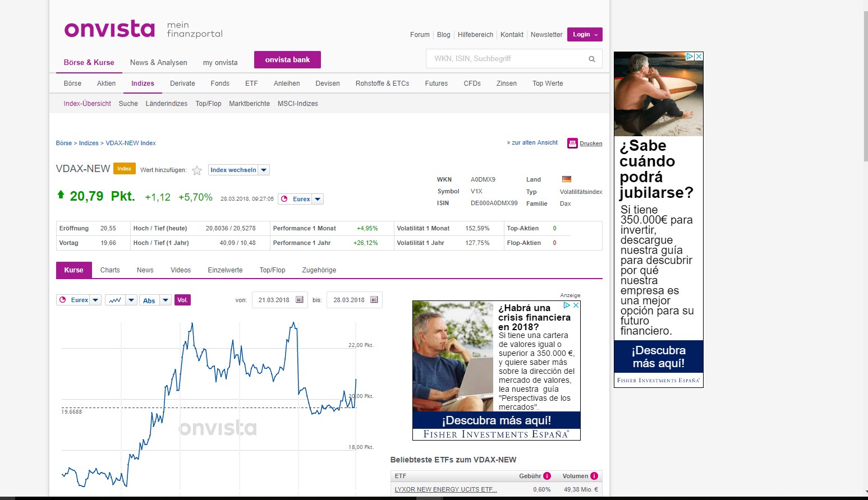Open the Börse & Kurse main menu

tap(89, 63)
